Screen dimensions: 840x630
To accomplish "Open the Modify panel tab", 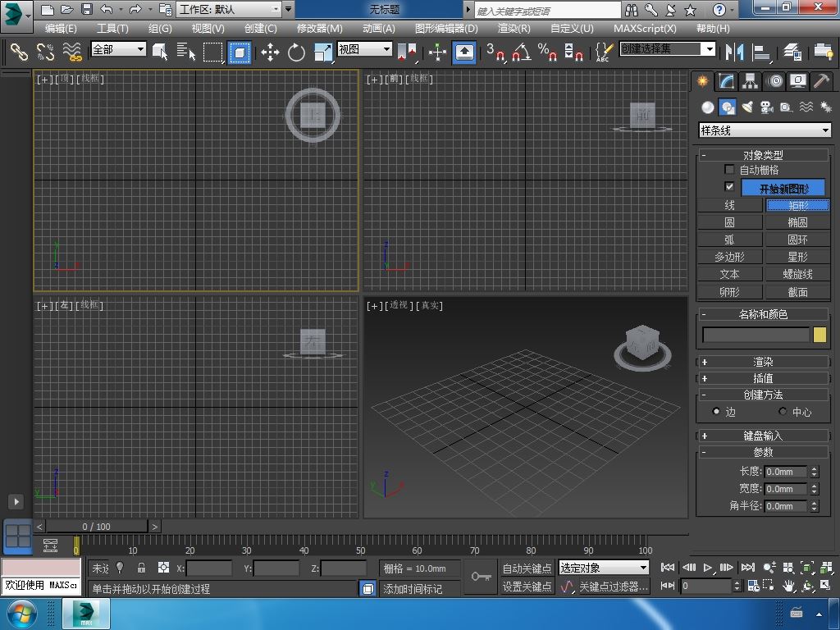I will click(726, 81).
